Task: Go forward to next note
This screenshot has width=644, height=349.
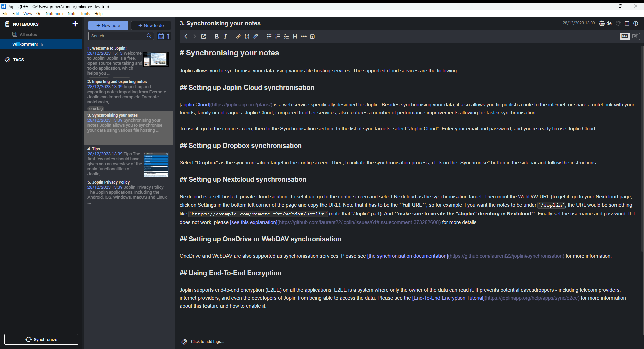Action: (195, 36)
